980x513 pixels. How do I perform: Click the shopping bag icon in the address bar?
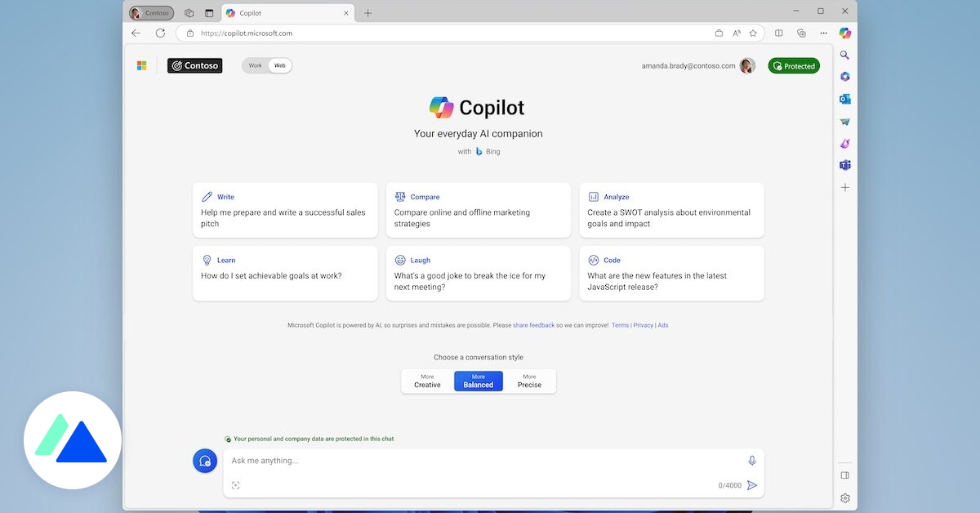click(719, 33)
